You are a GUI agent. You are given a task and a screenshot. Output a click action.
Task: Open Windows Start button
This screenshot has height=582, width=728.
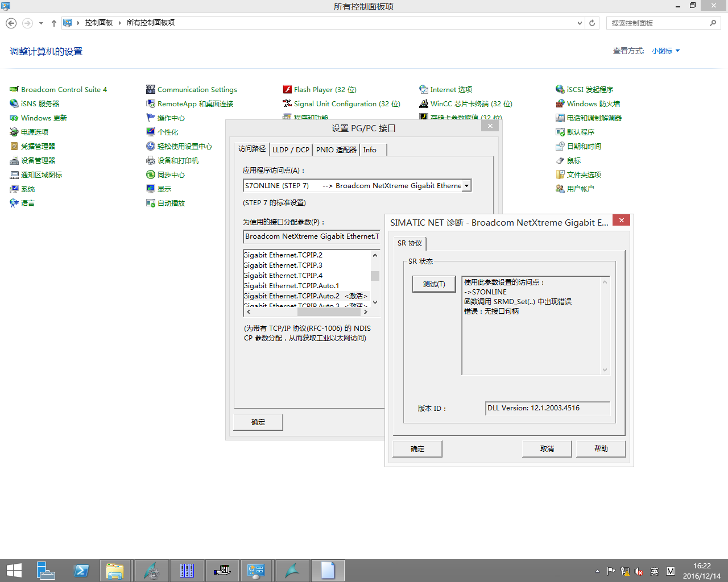pyautogui.click(x=14, y=571)
